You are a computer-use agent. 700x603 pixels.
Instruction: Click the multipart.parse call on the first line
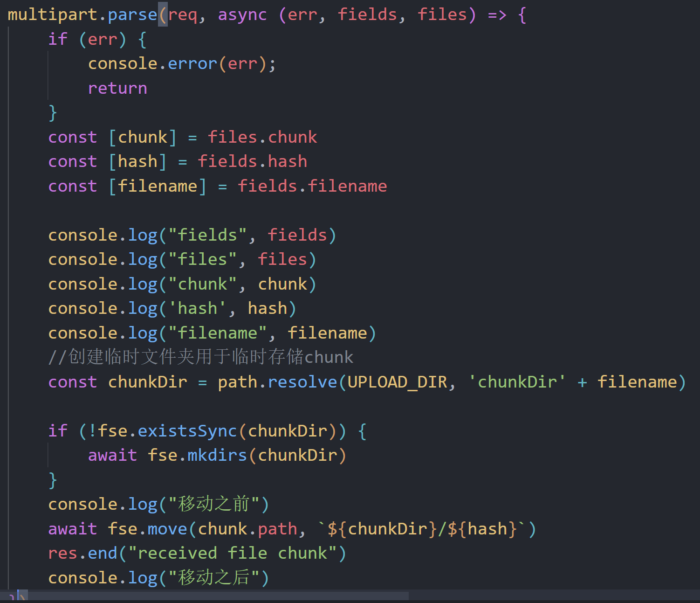[82, 14]
